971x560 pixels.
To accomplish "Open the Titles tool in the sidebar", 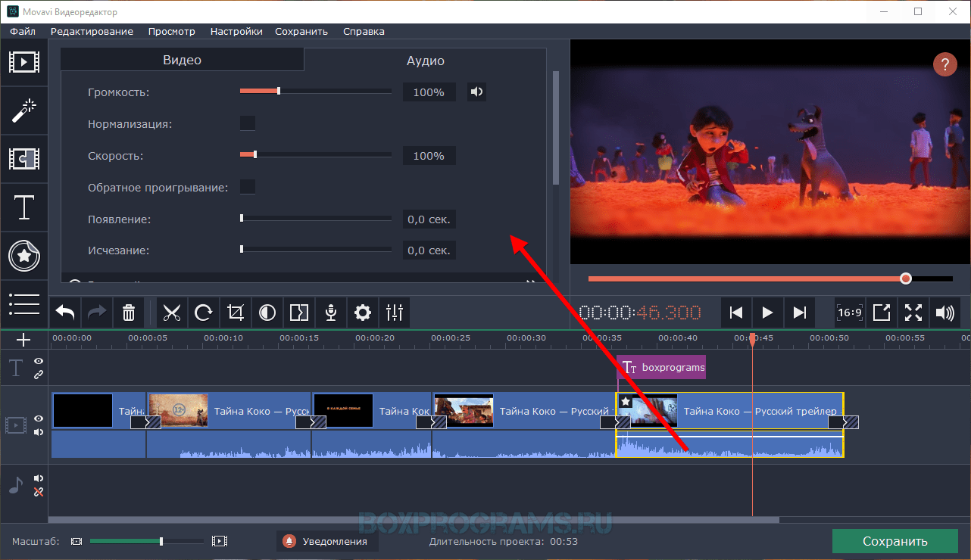I will click(24, 207).
